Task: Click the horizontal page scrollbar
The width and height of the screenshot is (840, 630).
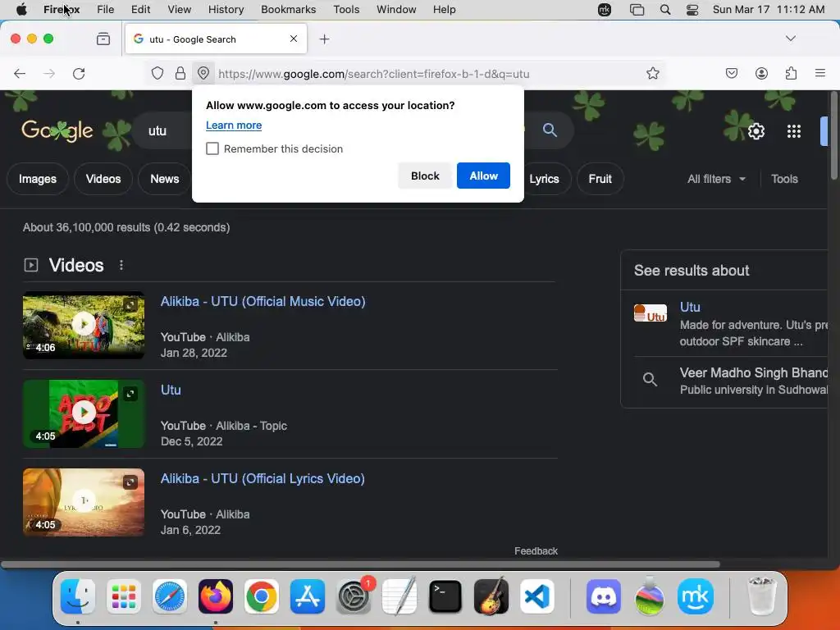Action: point(360,564)
